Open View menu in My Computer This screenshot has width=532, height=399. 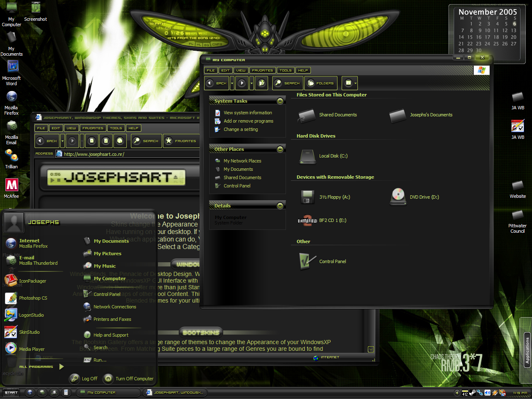pos(241,70)
